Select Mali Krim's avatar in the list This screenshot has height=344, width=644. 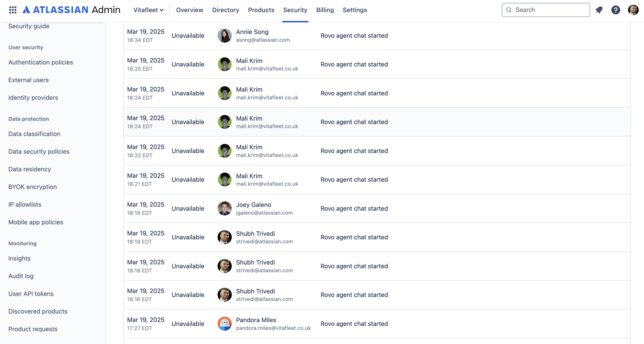224,64
